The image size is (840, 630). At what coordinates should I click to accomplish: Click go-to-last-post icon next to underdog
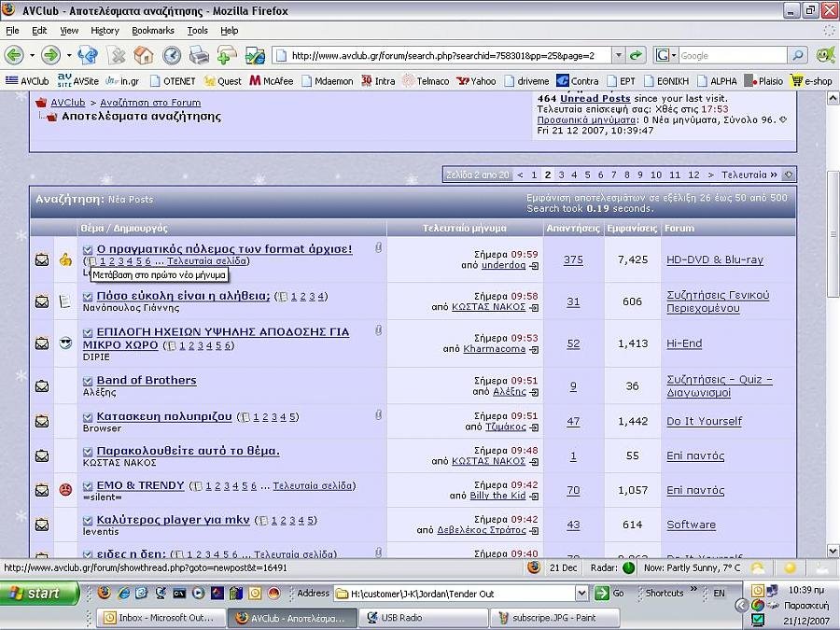(x=534, y=266)
